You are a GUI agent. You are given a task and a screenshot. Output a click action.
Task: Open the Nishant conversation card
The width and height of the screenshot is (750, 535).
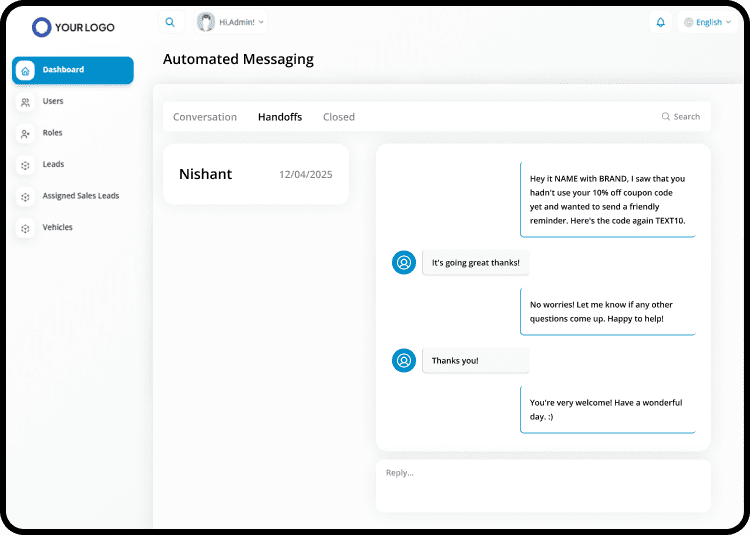click(256, 174)
